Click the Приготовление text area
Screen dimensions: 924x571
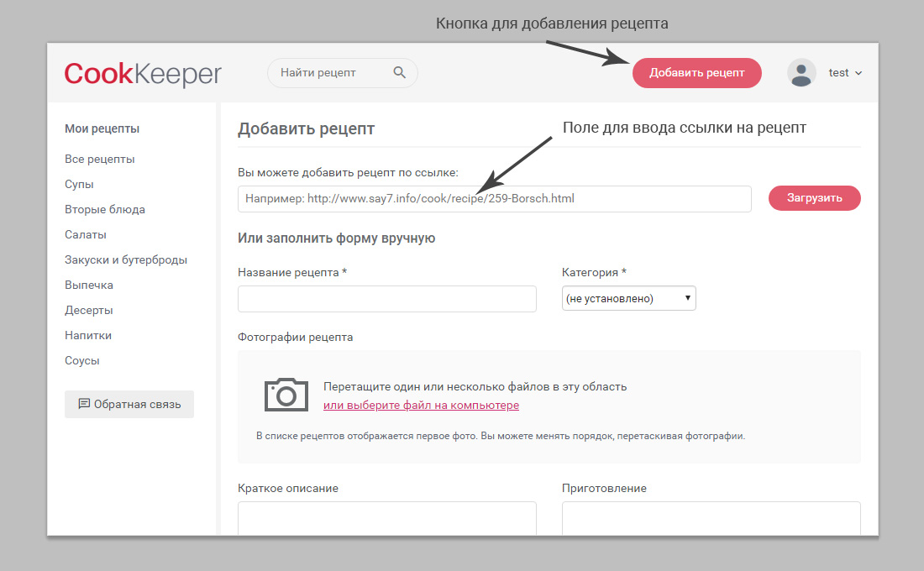pyautogui.click(x=711, y=518)
